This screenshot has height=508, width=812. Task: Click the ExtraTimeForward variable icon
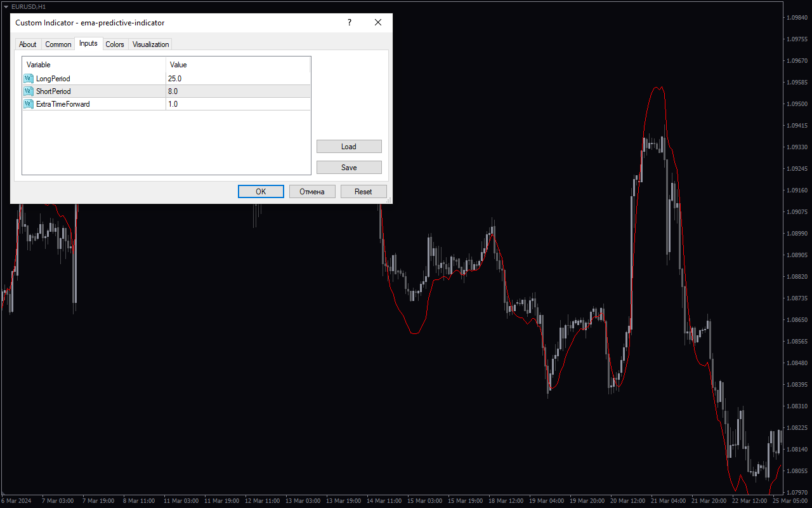click(28, 104)
